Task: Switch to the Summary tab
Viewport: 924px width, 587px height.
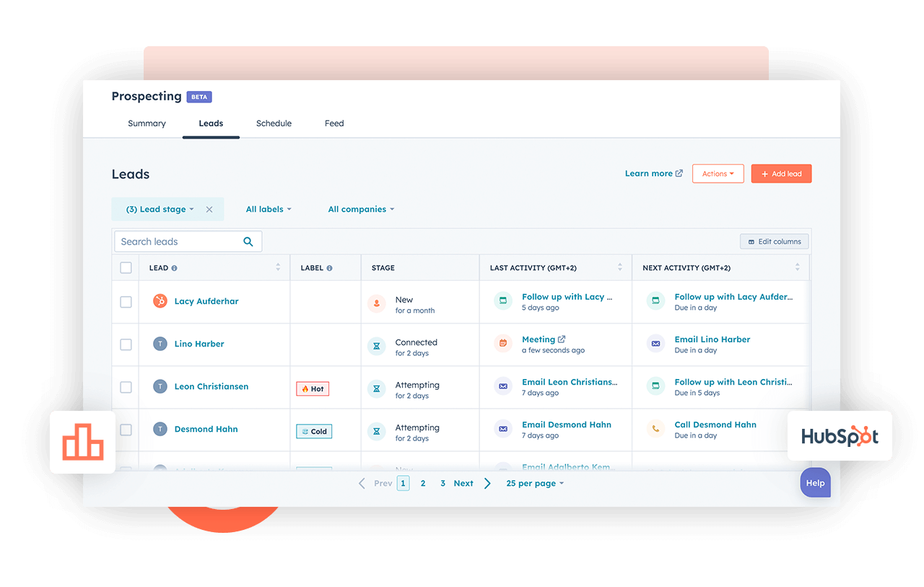Action: click(x=147, y=123)
